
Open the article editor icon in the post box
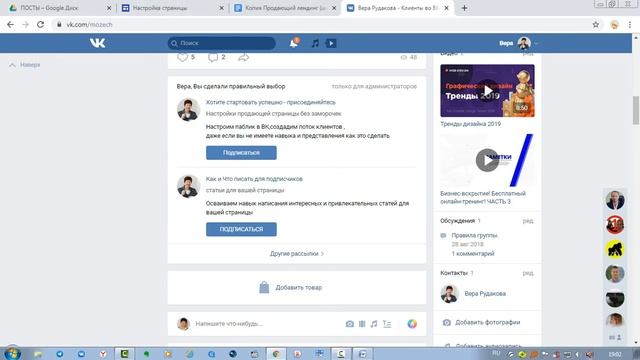387,324
